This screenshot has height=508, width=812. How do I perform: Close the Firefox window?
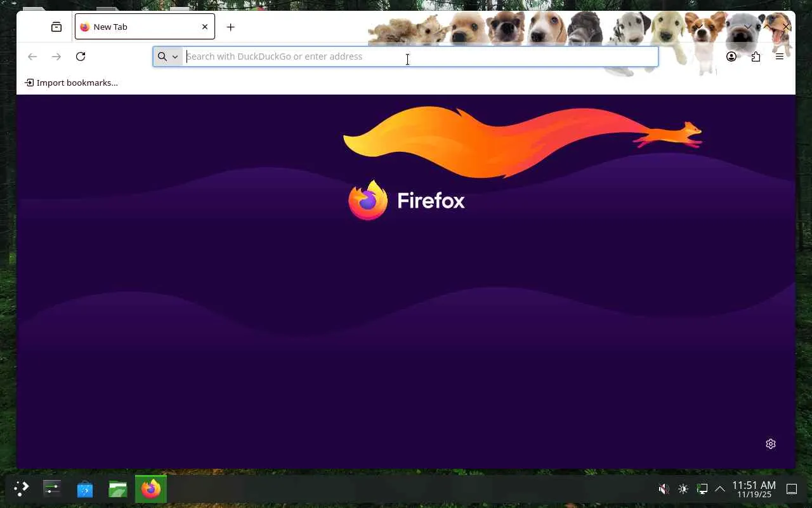pyautogui.click(x=786, y=27)
